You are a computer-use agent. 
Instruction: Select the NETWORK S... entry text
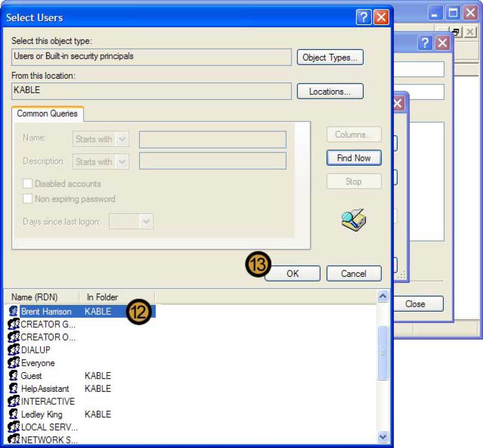[49, 440]
